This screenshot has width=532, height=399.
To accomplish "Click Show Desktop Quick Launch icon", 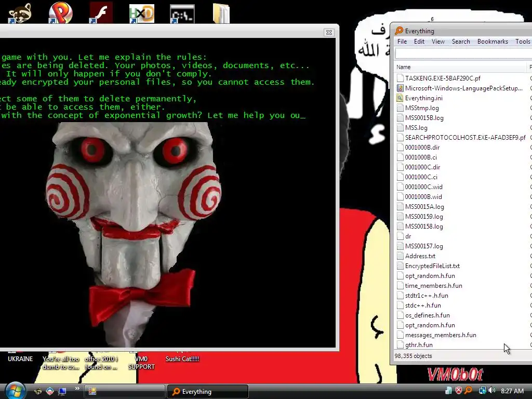I will 62,391.
